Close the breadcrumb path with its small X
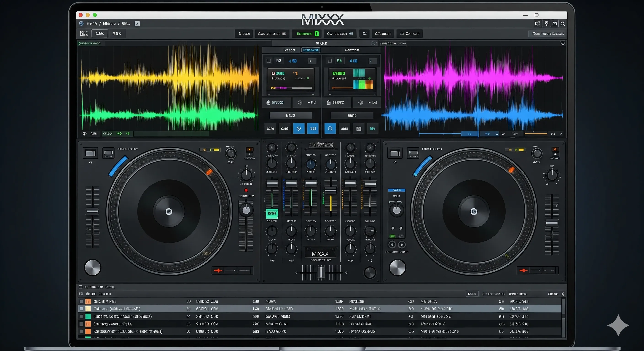This screenshot has width=644, height=351. coord(137,24)
